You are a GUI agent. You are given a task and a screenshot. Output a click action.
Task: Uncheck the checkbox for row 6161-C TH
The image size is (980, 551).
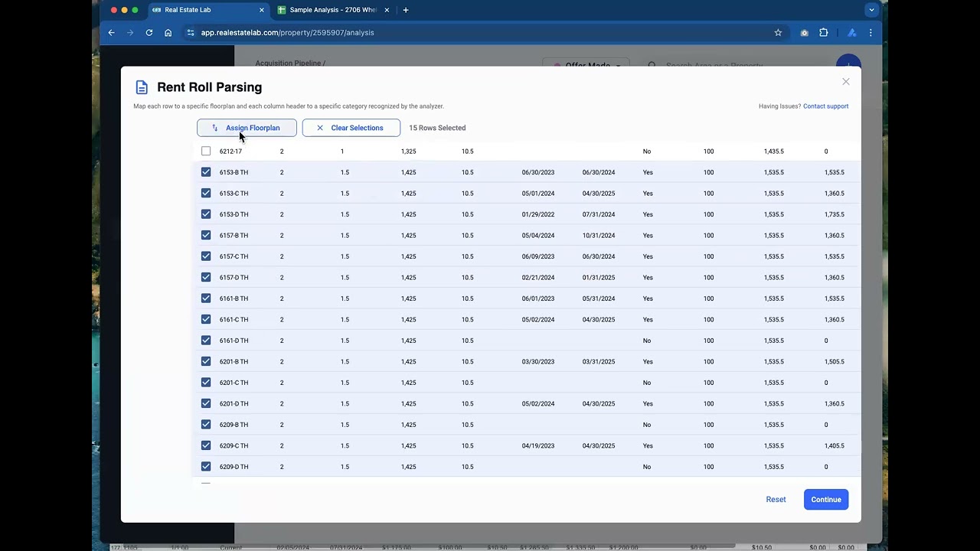click(x=206, y=320)
